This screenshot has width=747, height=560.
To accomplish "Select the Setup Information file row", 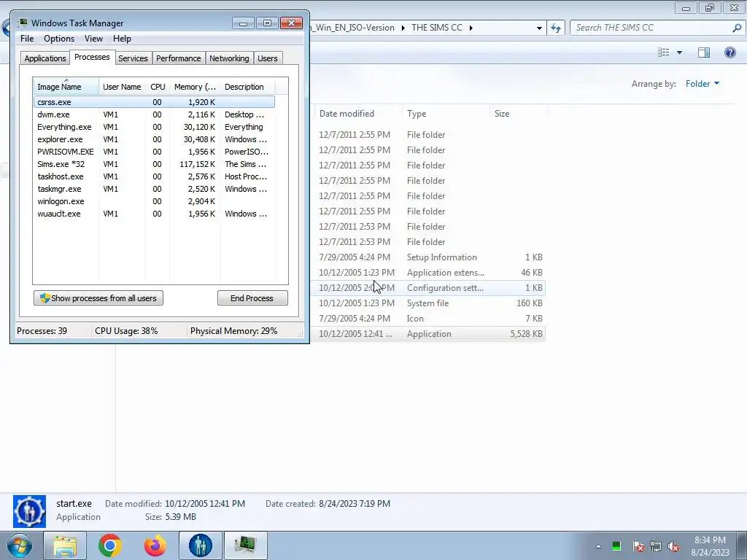I will click(427, 257).
